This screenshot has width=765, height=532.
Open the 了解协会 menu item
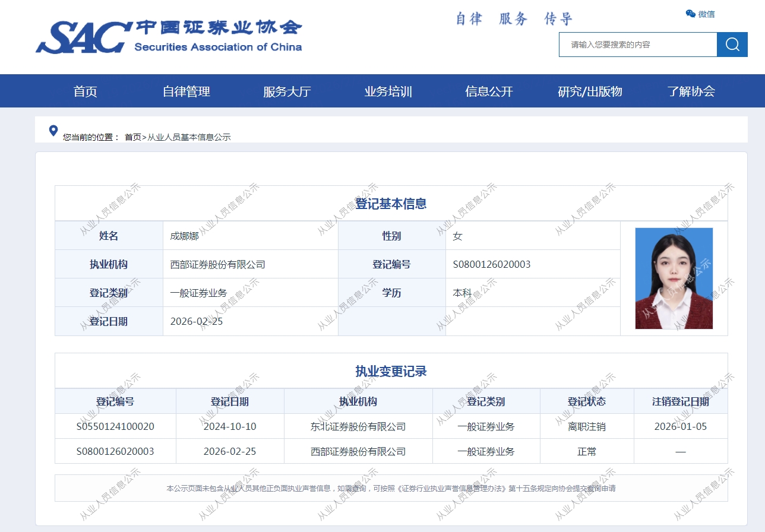coord(691,91)
